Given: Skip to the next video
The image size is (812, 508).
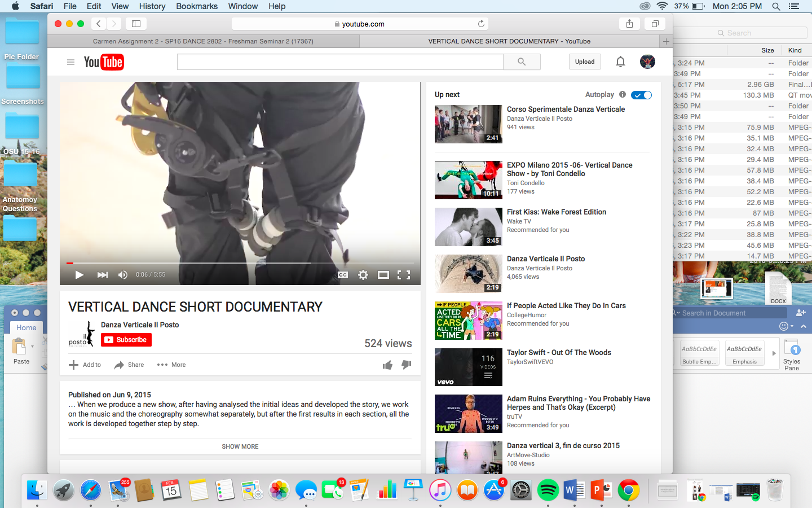Looking at the screenshot, I should [x=102, y=275].
